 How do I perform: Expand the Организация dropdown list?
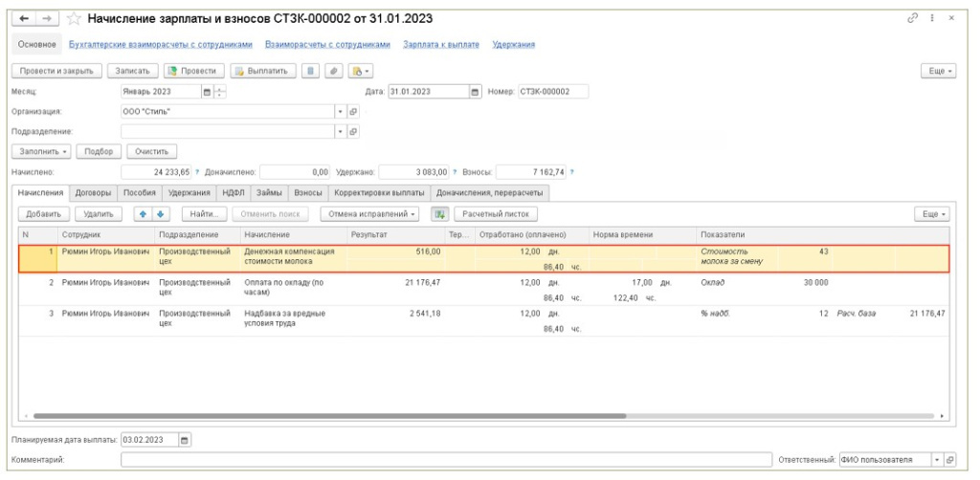[341, 112]
